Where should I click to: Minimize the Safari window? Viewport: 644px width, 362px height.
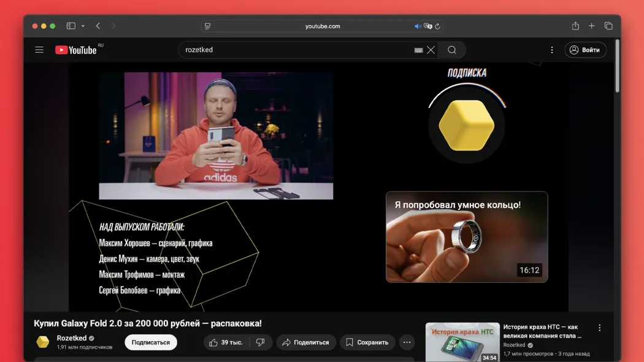pos(44,26)
